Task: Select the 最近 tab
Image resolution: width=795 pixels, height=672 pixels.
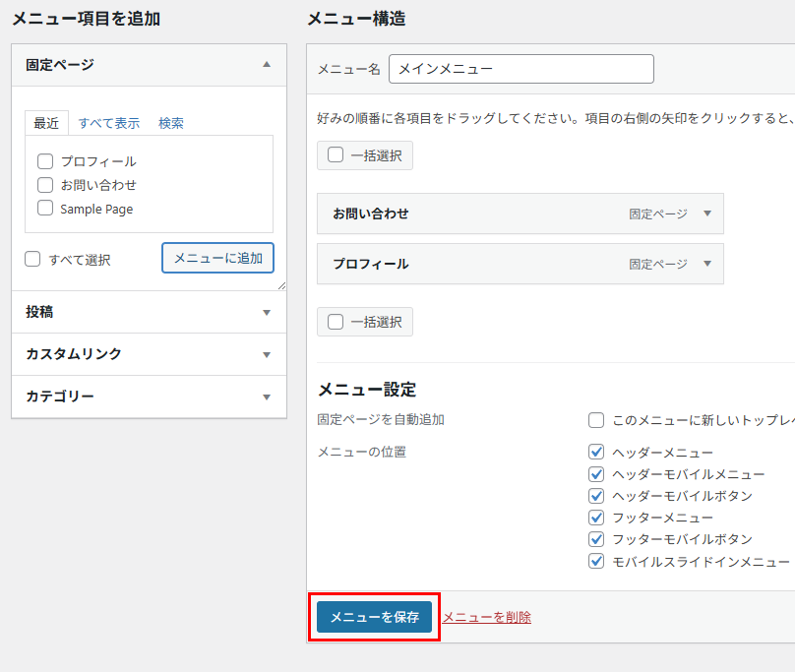Action: [46, 123]
